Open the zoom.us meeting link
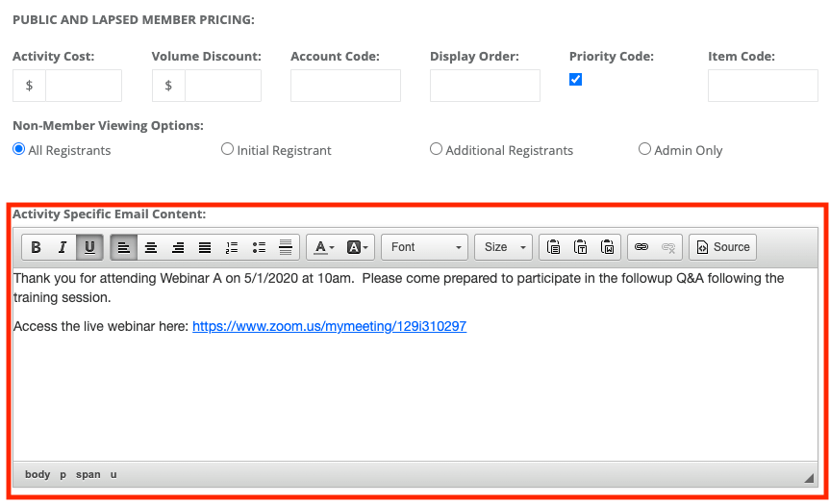The image size is (830, 504). pos(329,326)
